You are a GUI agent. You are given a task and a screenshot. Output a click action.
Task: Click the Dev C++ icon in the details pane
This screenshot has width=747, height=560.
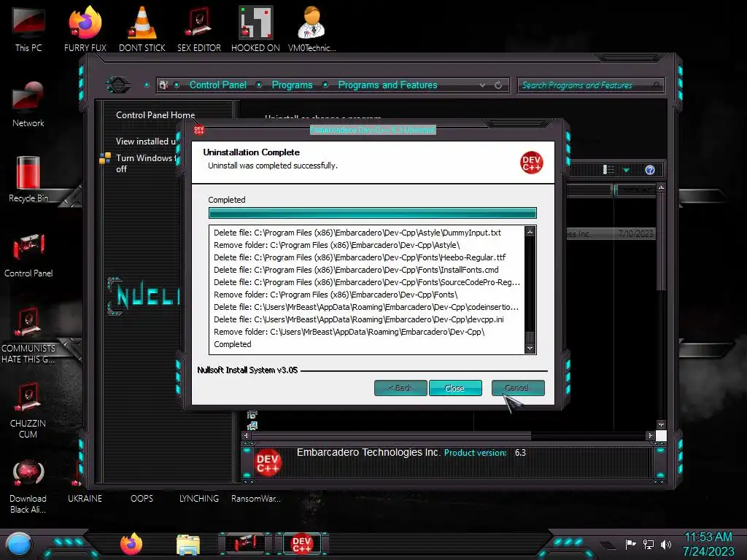[x=268, y=463]
